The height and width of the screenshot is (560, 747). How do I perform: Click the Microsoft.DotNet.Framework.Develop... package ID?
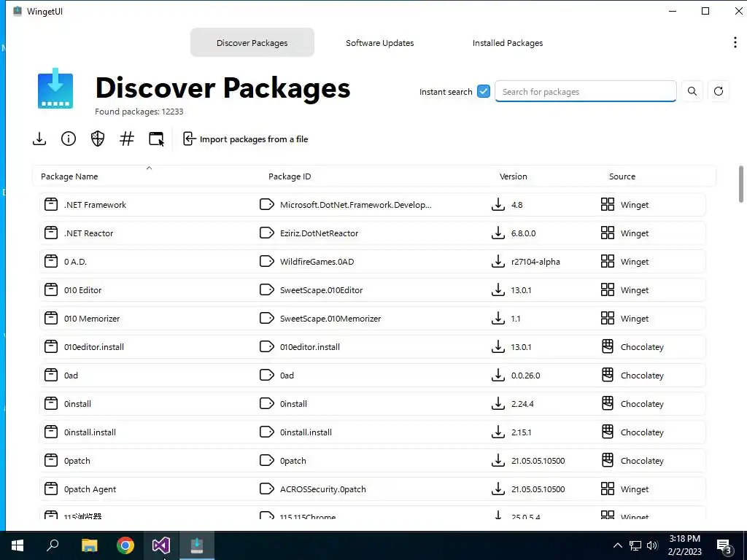(x=355, y=205)
